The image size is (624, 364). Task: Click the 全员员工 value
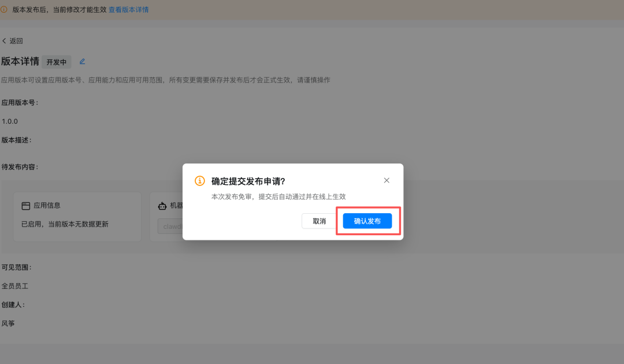pos(14,286)
